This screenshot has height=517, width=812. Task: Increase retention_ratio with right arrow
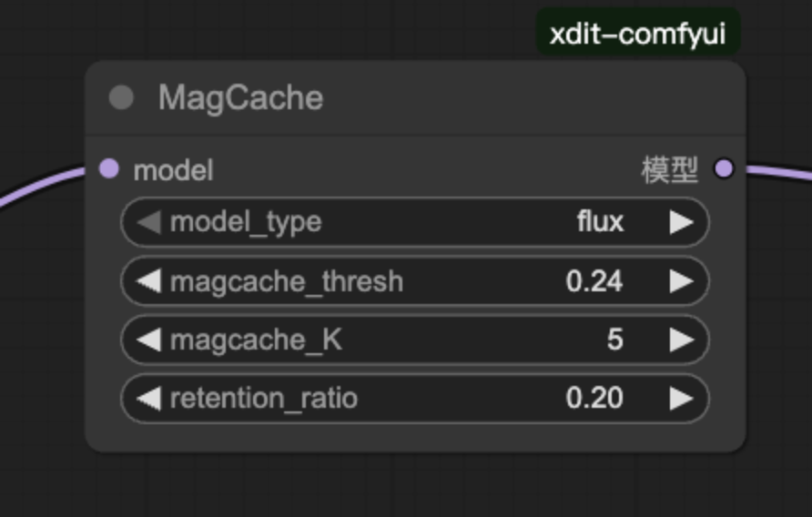pyautogui.click(x=681, y=398)
